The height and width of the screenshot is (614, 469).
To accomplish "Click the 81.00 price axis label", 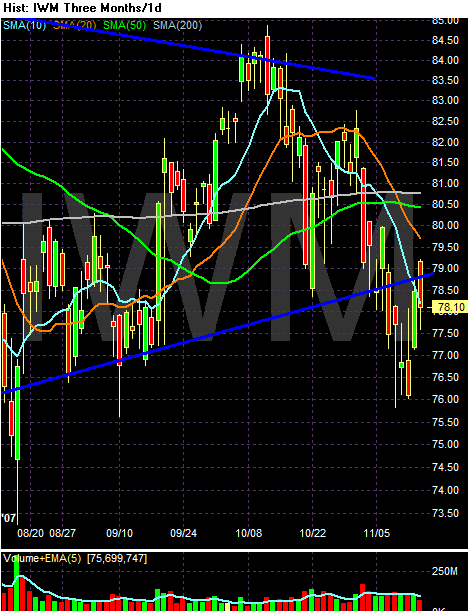I will point(447,183).
